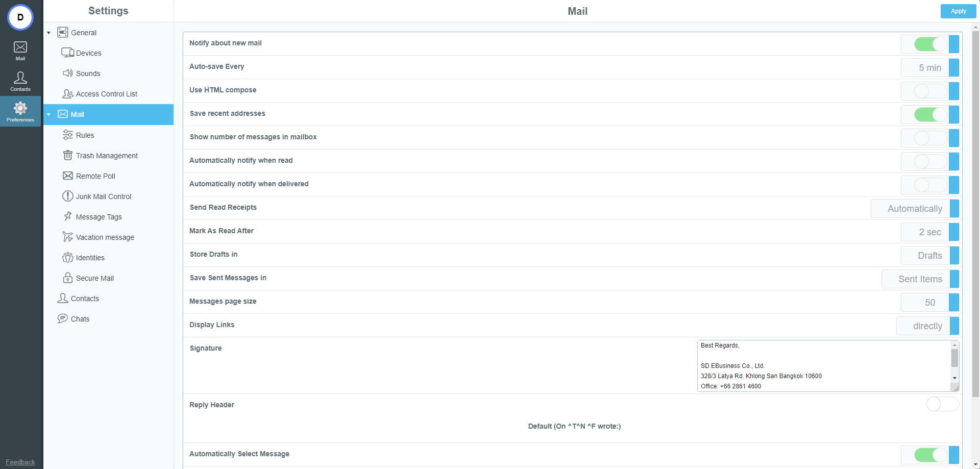Open the Sounds speaker icon

pos(67,73)
